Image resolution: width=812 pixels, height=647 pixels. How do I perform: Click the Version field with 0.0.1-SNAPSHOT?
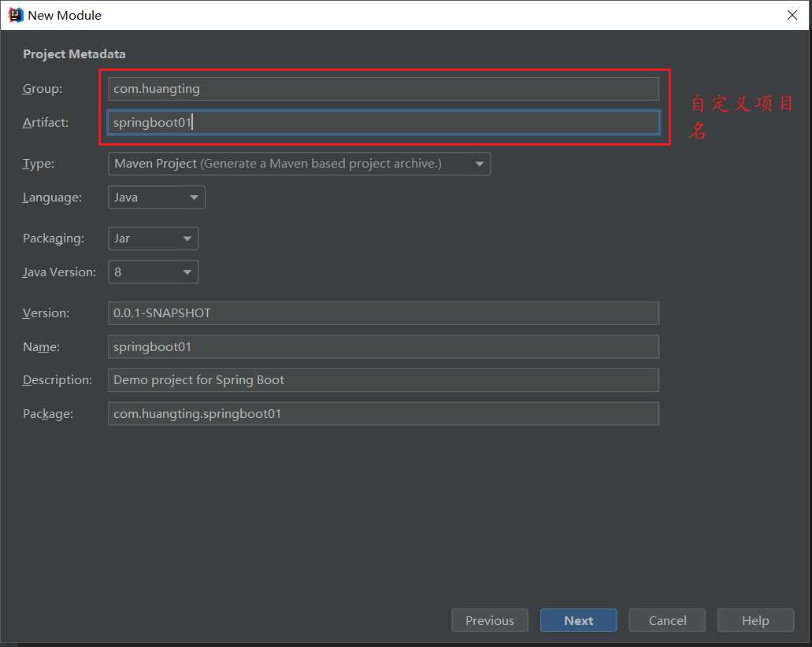[x=383, y=313]
